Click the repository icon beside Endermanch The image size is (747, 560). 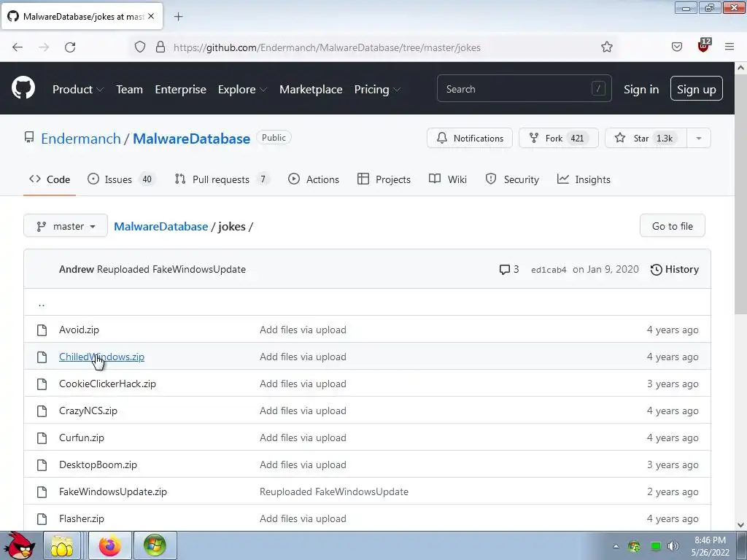29,138
